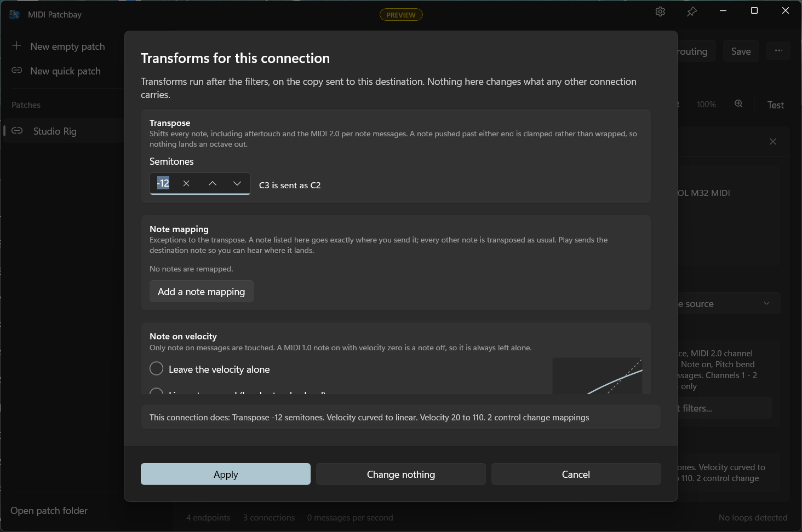The width and height of the screenshot is (802, 532).
Task: Click the 0 messages per second status
Action: (x=350, y=518)
